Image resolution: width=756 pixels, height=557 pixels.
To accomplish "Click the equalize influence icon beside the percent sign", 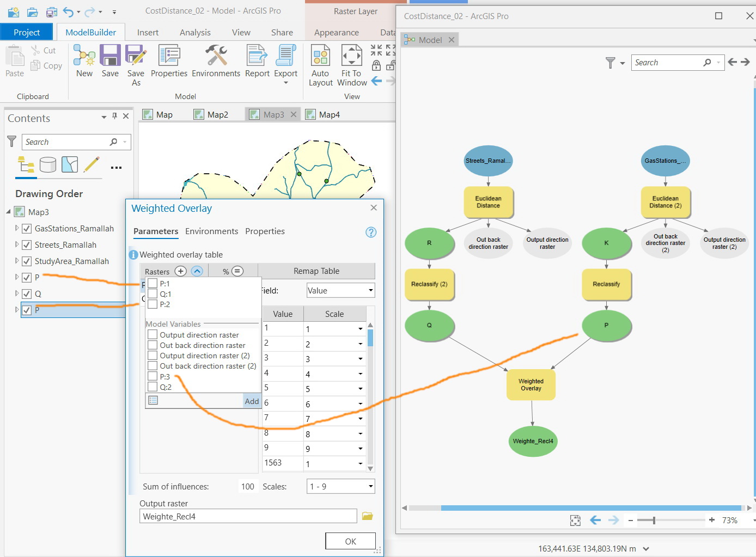I will (237, 271).
